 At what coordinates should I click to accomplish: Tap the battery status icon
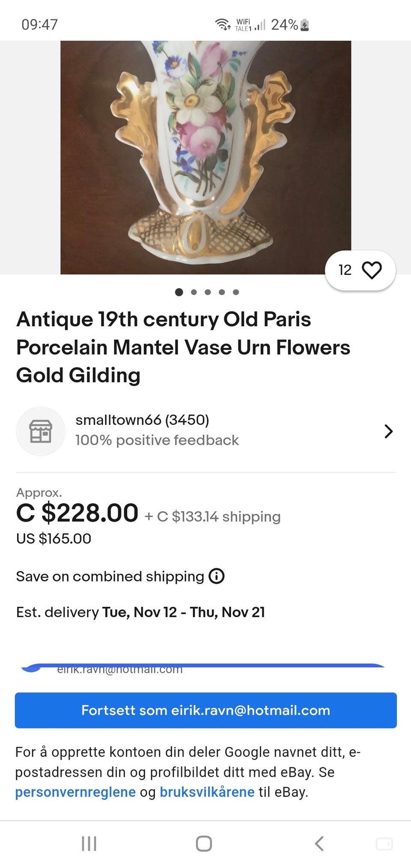pos(305,25)
